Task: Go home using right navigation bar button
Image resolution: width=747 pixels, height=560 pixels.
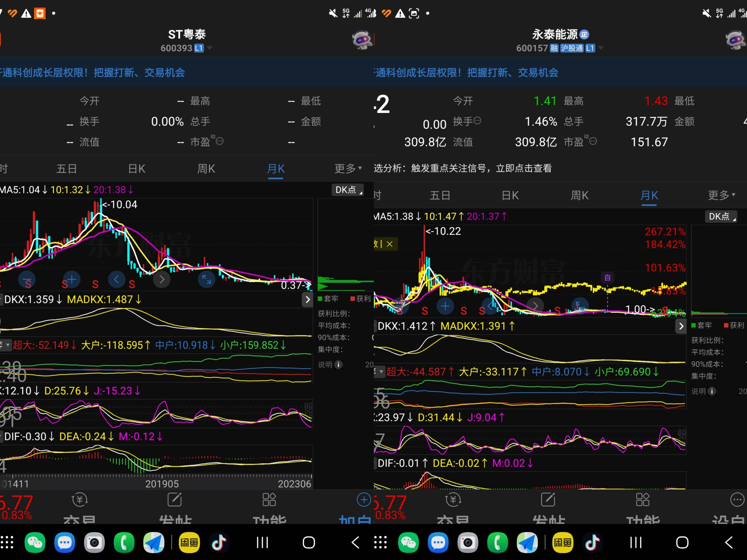Action: (x=682, y=542)
